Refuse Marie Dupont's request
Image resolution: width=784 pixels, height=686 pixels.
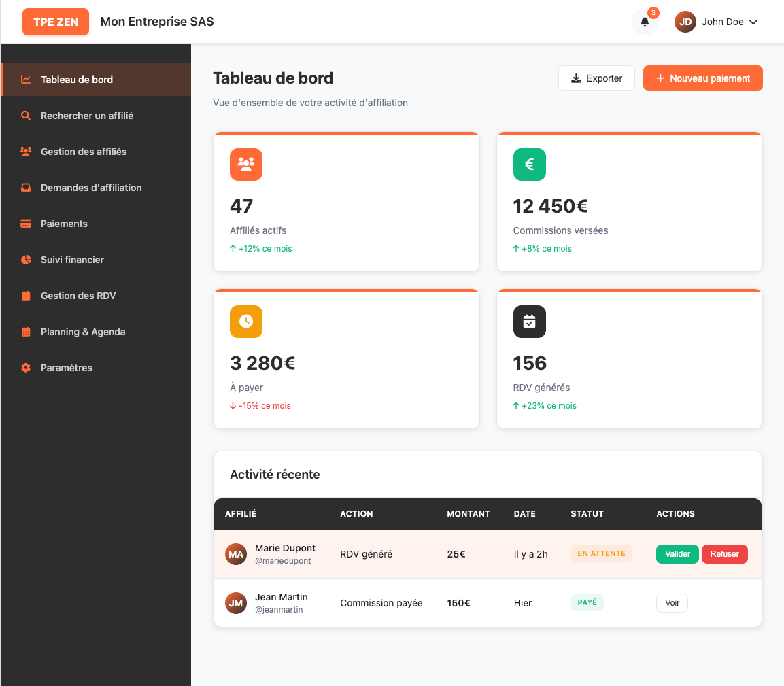pyautogui.click(x=724, y=554)
